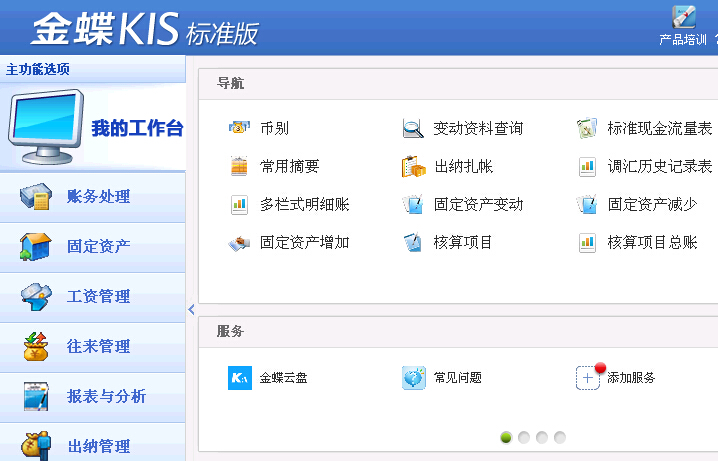This screenshot has width=718, height=461.
Task: Open the 常用摘要 link
Action: 289,166
